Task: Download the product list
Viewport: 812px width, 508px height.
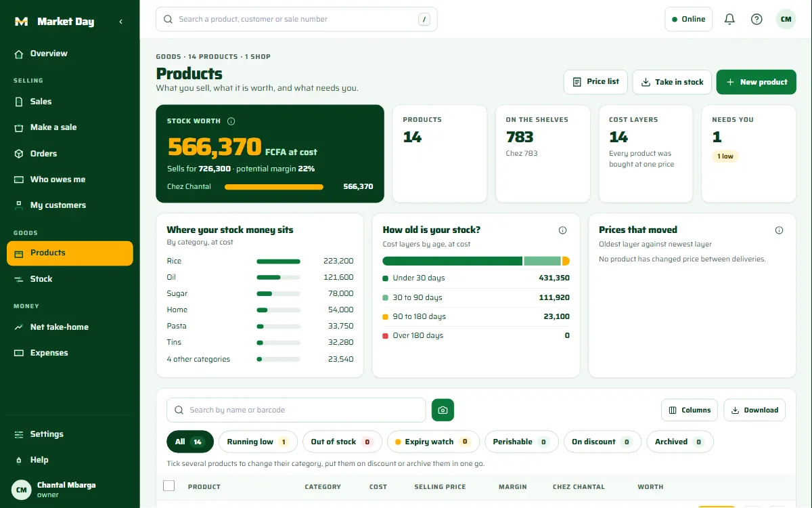Action: pyautogui.click(x=754, y=410)
